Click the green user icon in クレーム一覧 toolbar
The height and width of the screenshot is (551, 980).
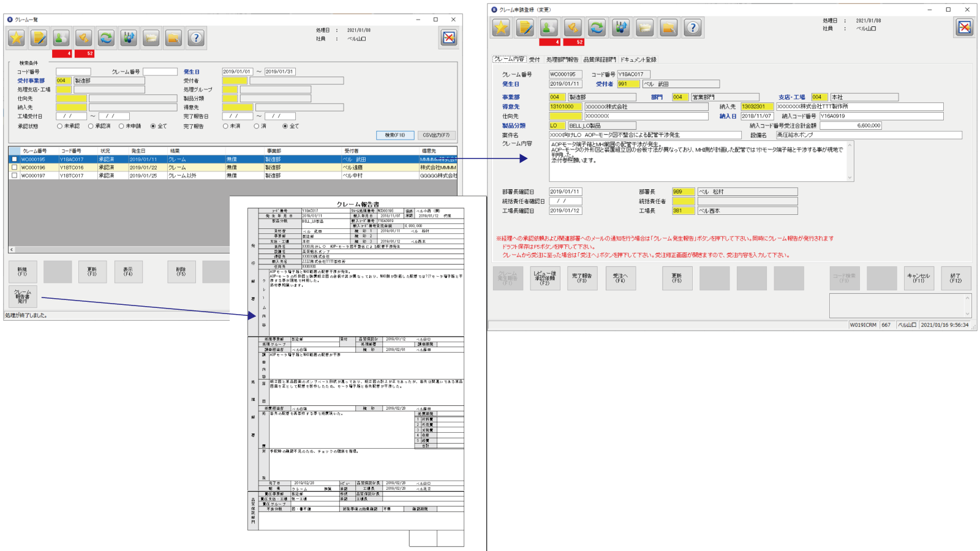61,38
